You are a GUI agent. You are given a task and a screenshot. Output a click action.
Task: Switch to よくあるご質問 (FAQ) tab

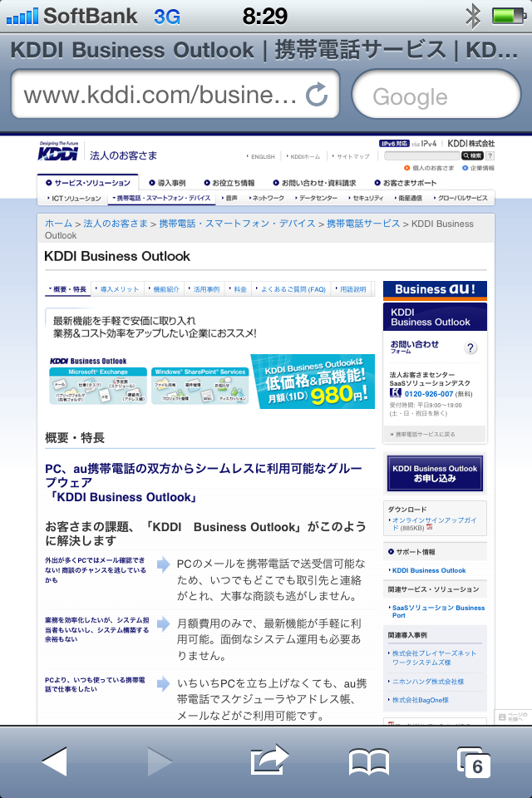click(x=291, y=289)
